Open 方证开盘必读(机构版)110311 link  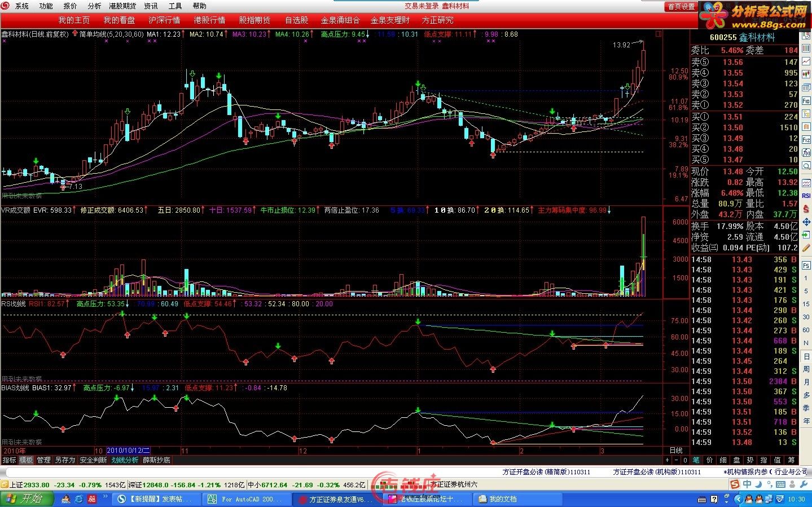(x=657, y=472)
